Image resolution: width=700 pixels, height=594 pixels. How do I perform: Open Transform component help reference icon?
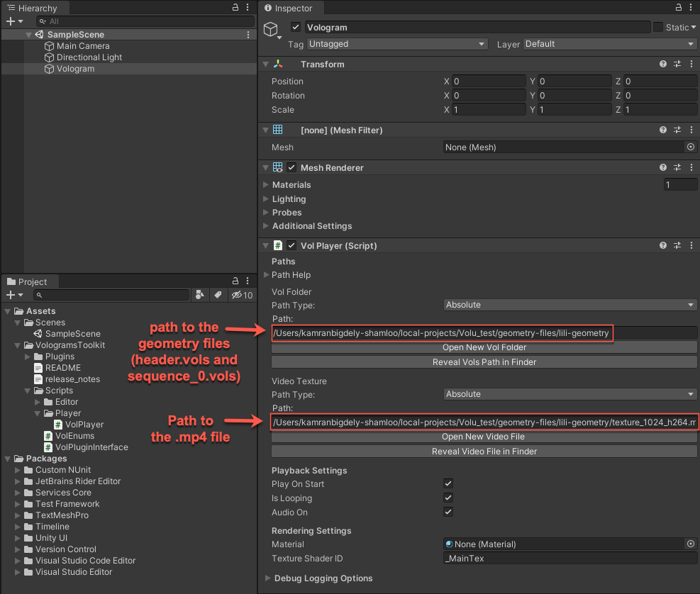tap(663, 64)
